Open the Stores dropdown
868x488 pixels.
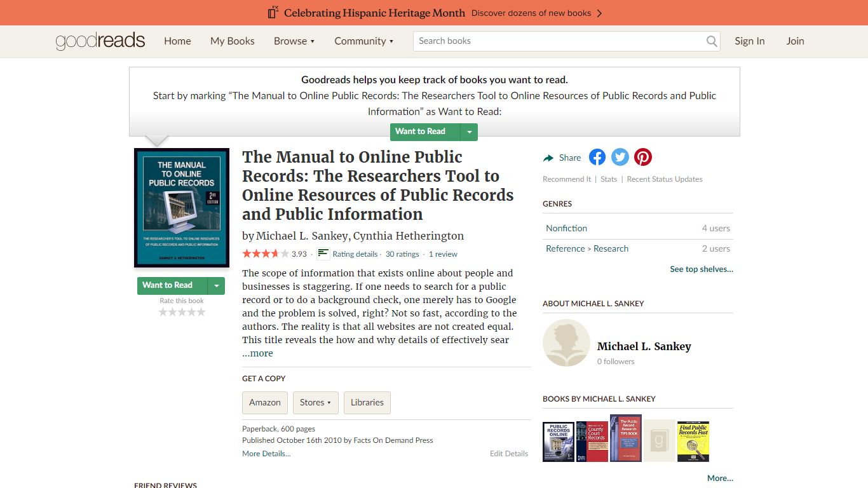(316, 402)
